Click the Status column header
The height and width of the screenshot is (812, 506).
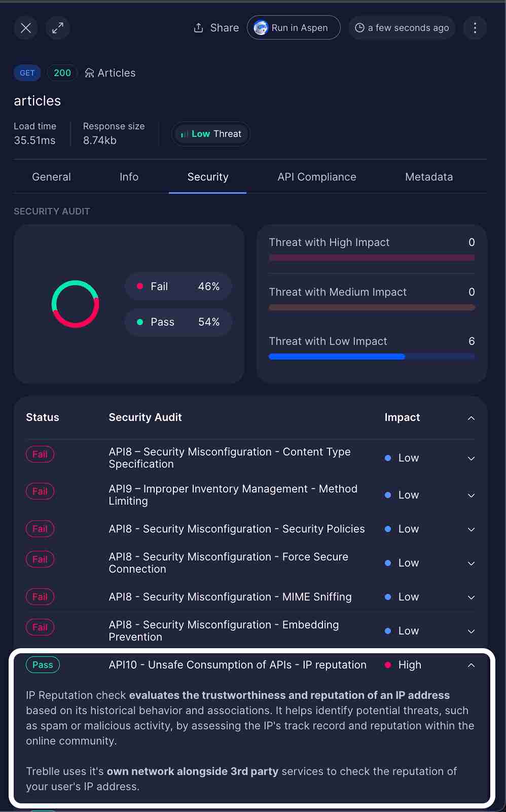[x=43, y=417]
